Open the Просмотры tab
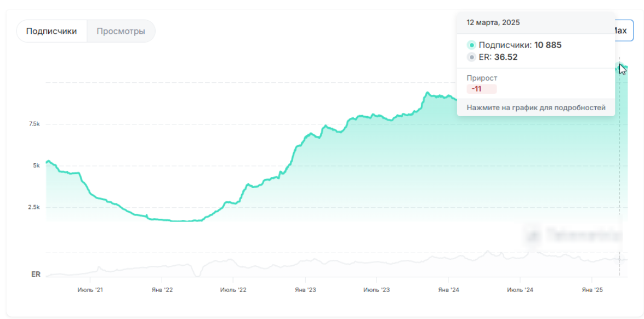This screenshot has width=644, height=319. (x=121, y=31)
